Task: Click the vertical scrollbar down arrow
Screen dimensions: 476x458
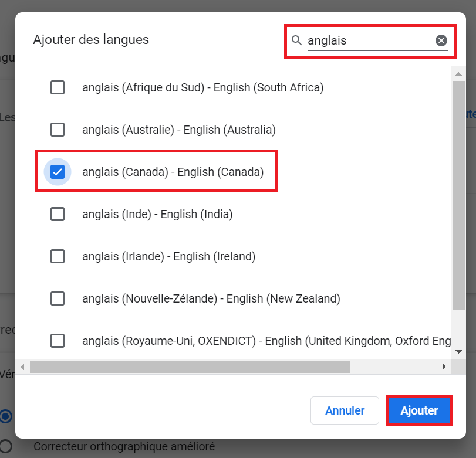Action: pos(458,351)
